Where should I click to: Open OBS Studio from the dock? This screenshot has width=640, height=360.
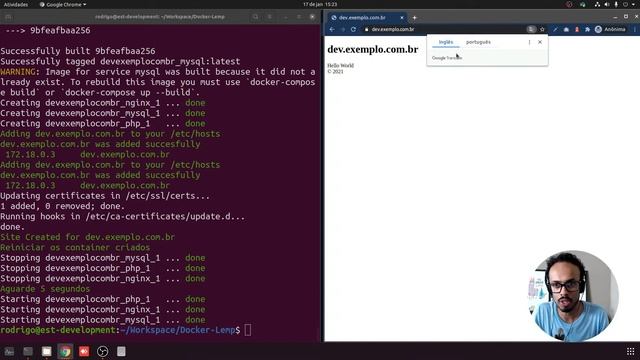pos(102,351)
